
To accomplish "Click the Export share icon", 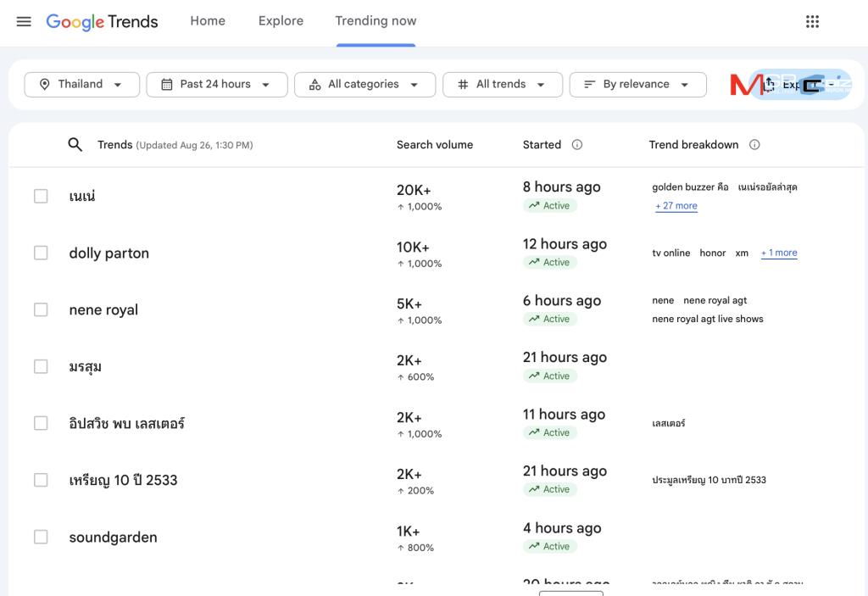I will [x=769, y=85].
